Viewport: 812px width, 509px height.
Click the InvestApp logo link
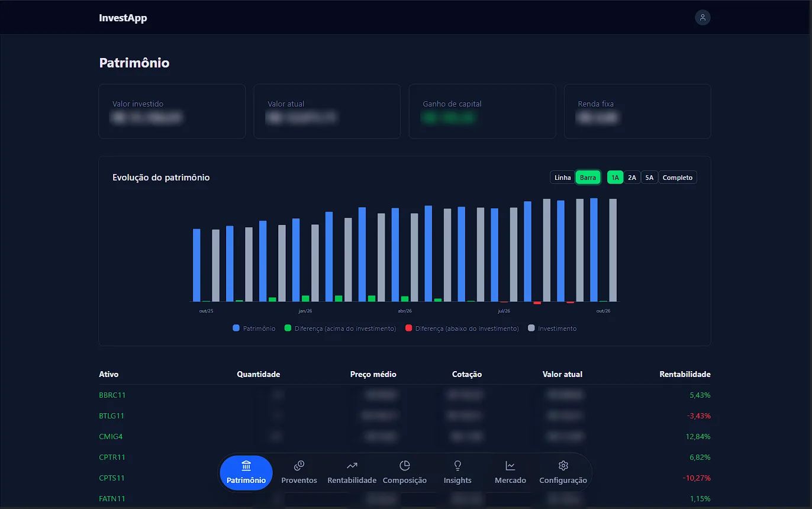click(x=123, y=18)
